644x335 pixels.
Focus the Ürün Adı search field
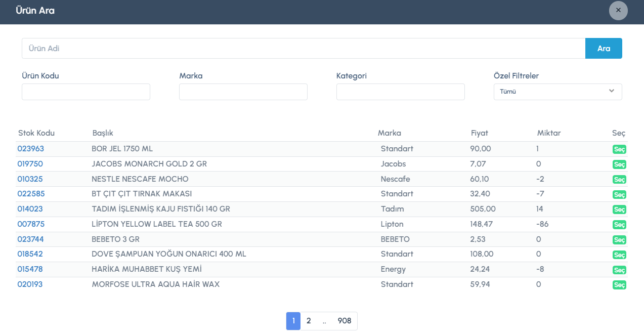(x=304, y=49)
